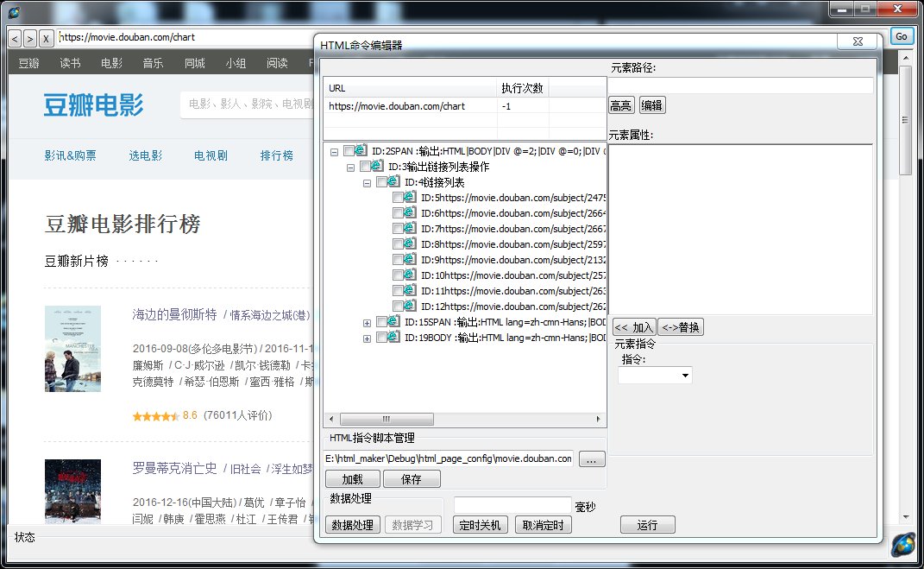Check the box for ID:3 输出链接列表操作

(365, 167)
